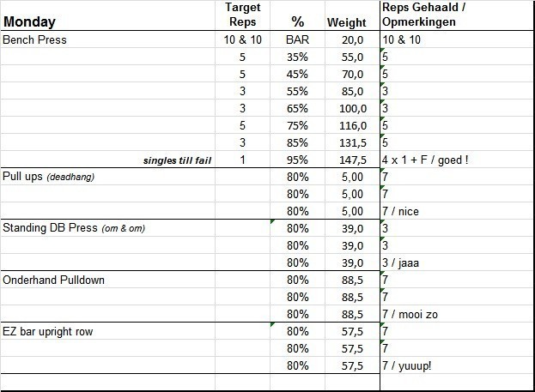Click the '4 x 1 + F / goed !' cell
Image resolution: width=535 pixels, height=392 pixels.
click(431, 160)
